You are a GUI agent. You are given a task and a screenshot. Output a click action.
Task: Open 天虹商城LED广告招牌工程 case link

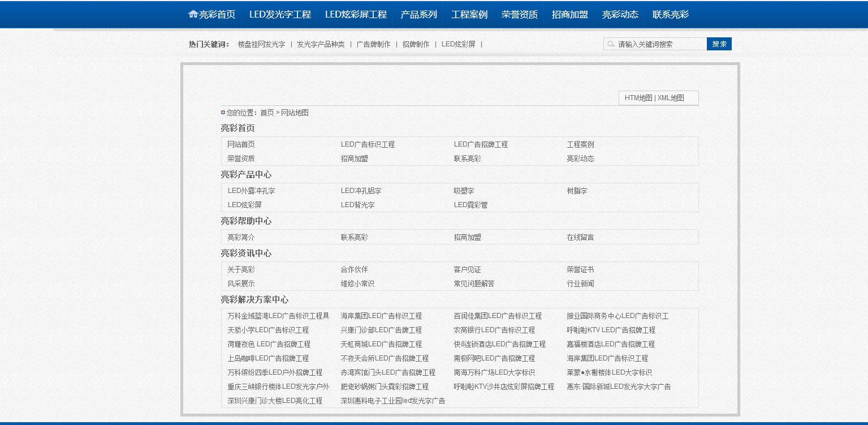click(x=381, y=344)
